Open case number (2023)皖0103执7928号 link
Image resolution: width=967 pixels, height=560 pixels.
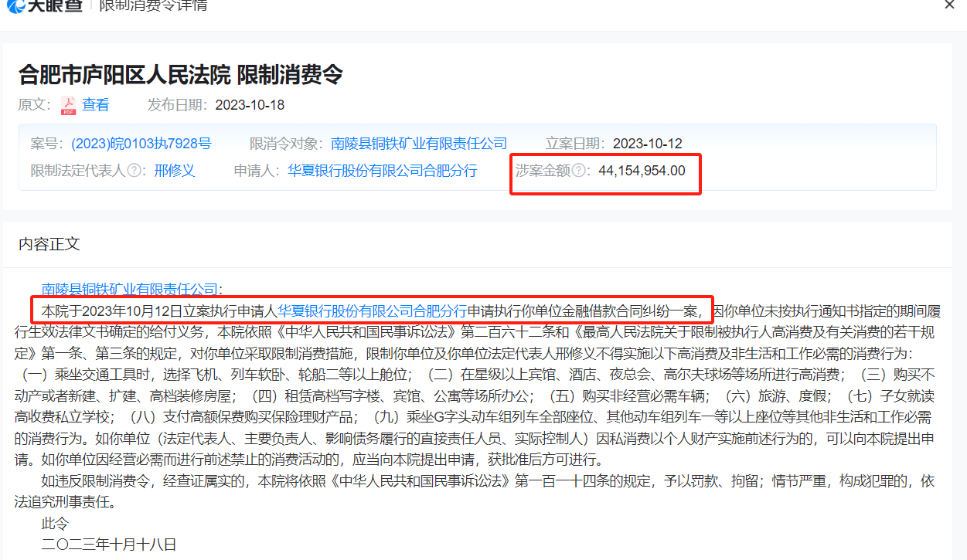(141, 144)
